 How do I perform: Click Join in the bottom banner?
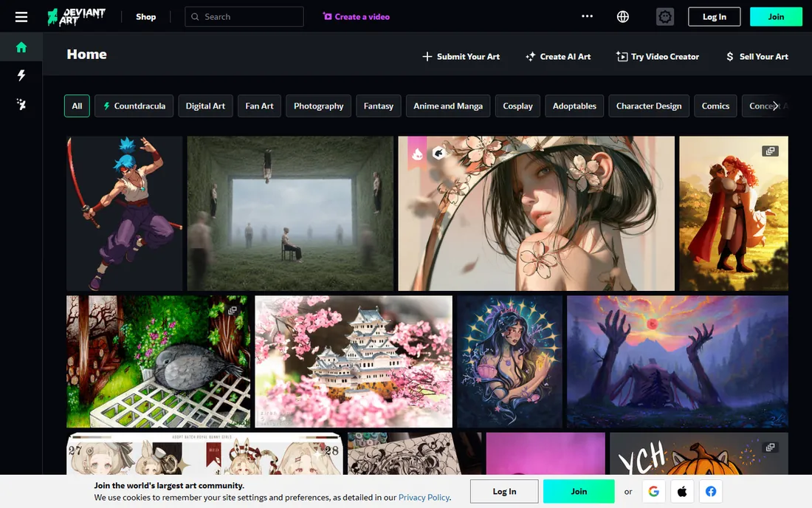pos(579,492)
